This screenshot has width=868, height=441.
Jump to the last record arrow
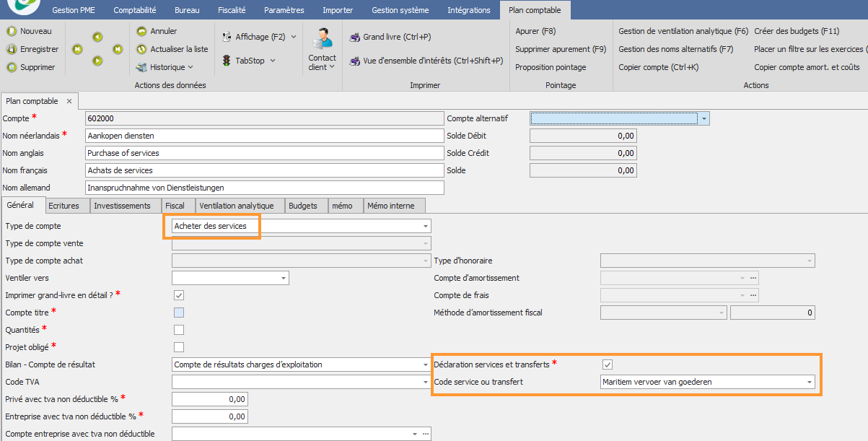[118, 49]
